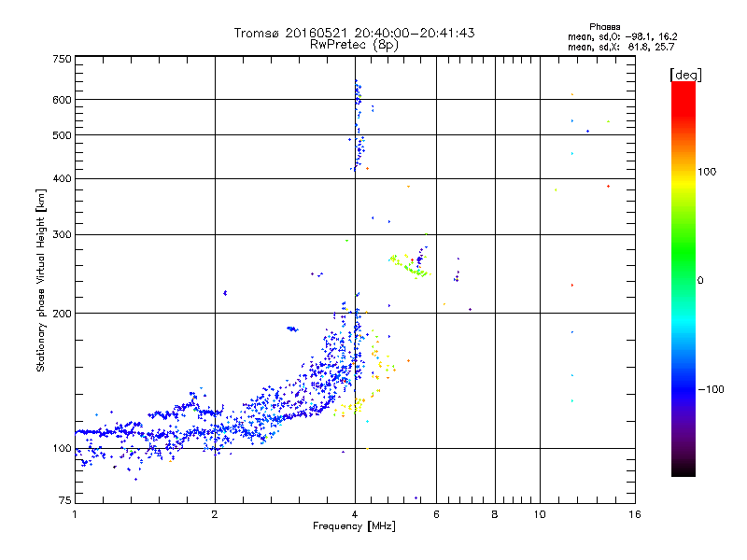Click the colorbar tick label '-100'
Viewport: 747px width, 560px height.
711,389
